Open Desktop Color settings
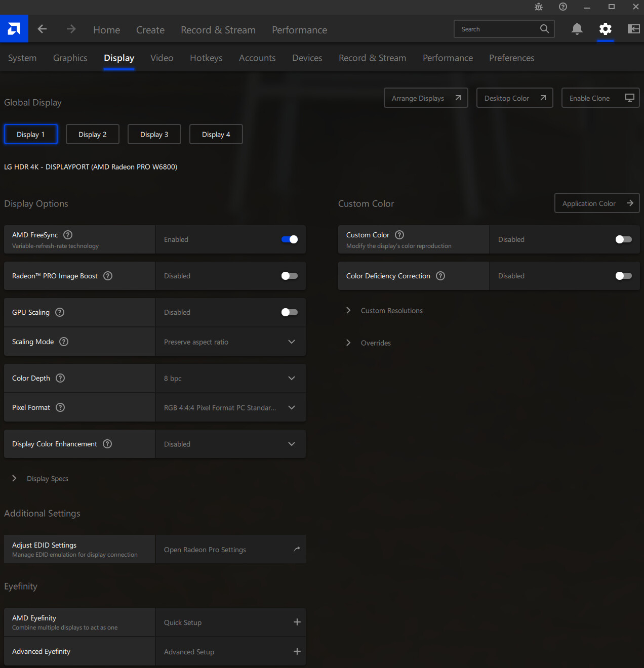 click(514, 98)
